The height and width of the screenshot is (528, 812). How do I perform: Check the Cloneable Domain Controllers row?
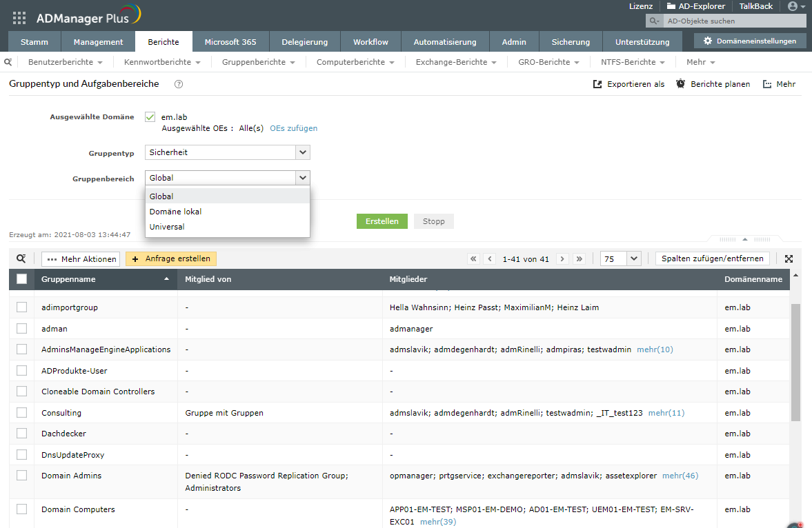[22, 392]
